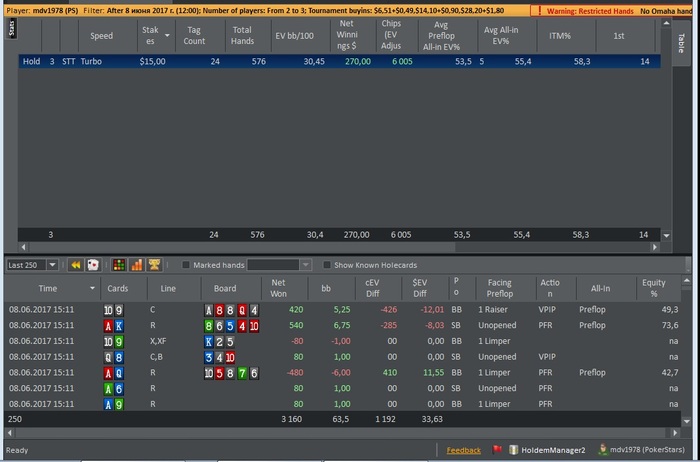The width and height of the screenshot is (700, 462).
Task: Click down arrow of hands list scrollbar
Action: [687, 421]
